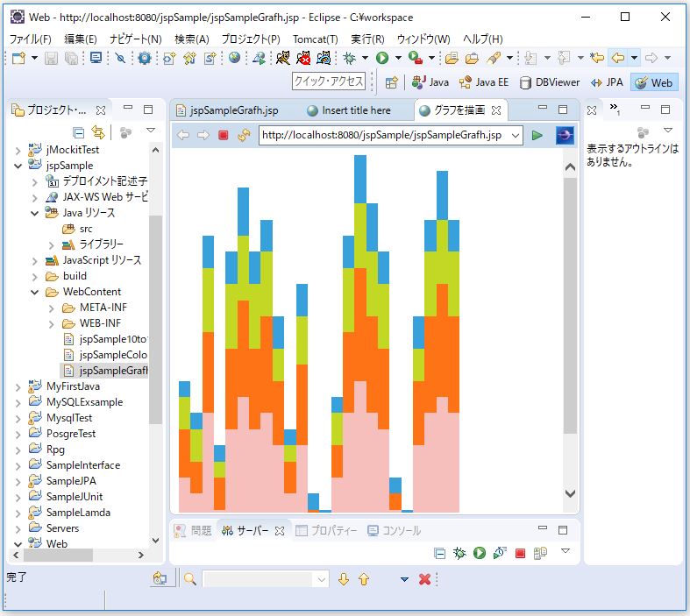Click the yellow down arrow in bottom bar
The height and width of the screenshot is (616, 690).
point(344,579)
